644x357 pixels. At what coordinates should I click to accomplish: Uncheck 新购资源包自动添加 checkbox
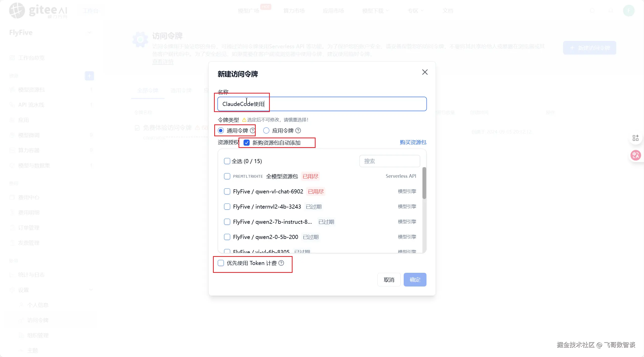pyautogui.click(x=247, y=143)
